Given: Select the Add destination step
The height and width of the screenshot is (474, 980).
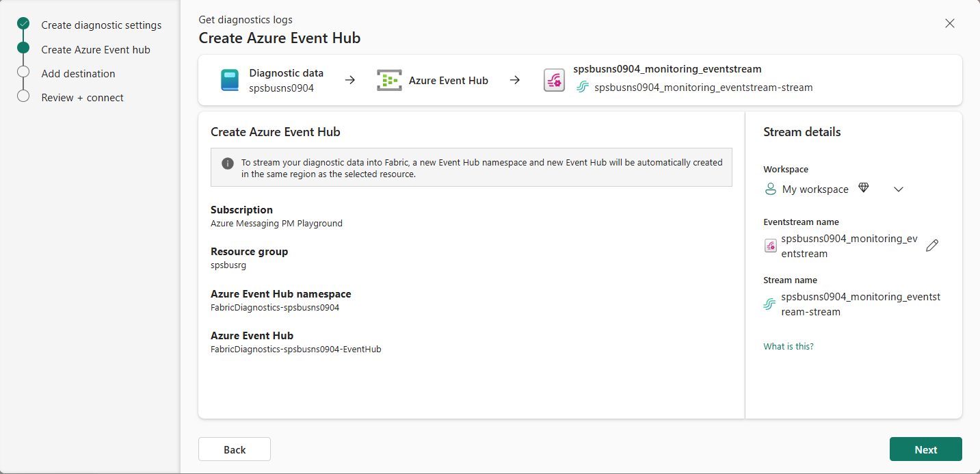Looking at the screenshot, I should point(78,73).
